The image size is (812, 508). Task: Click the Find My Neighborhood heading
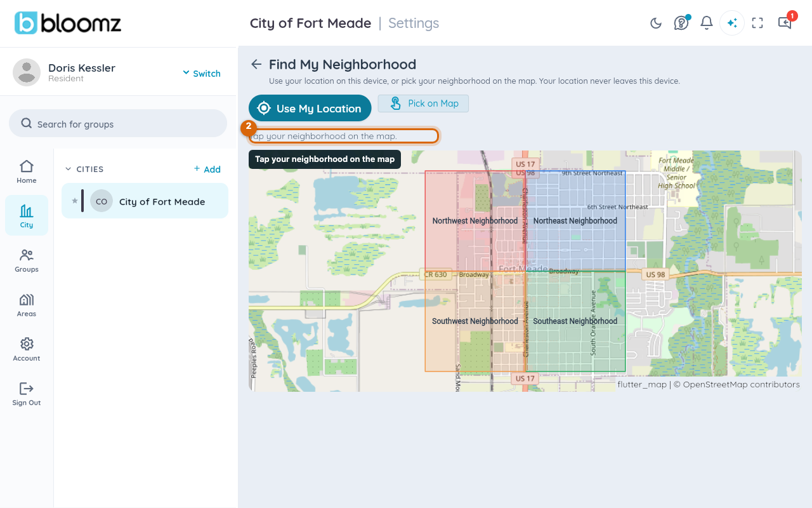click(x=343, y=64)
